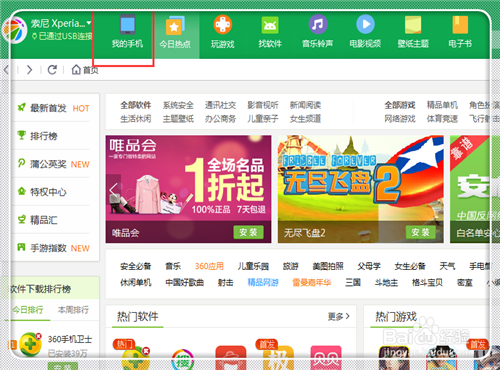Select 360应用 tag
This screenshot has width=500, height=370.
click(x=209, y=266)
